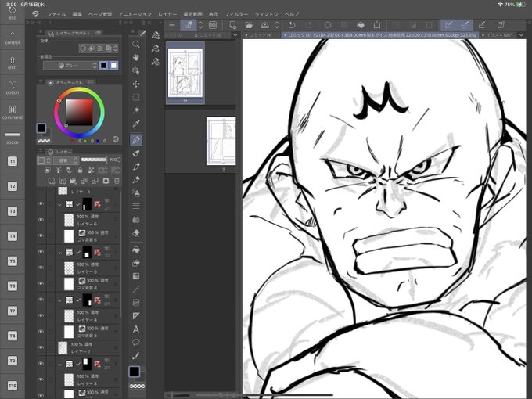This screenshot has width=532, height=399.
Task: Collapse frame folder above レイヤー6
Action: 59,205
